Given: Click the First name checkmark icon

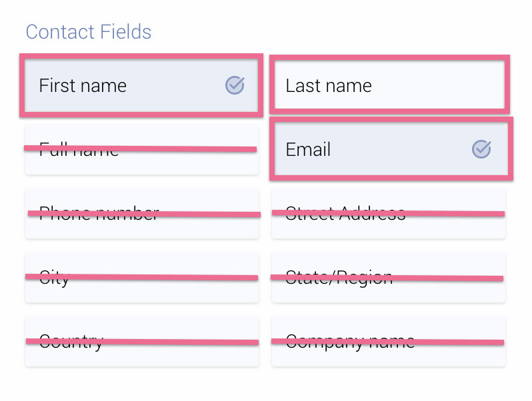Looking at the screenshot, I should 235,85.
